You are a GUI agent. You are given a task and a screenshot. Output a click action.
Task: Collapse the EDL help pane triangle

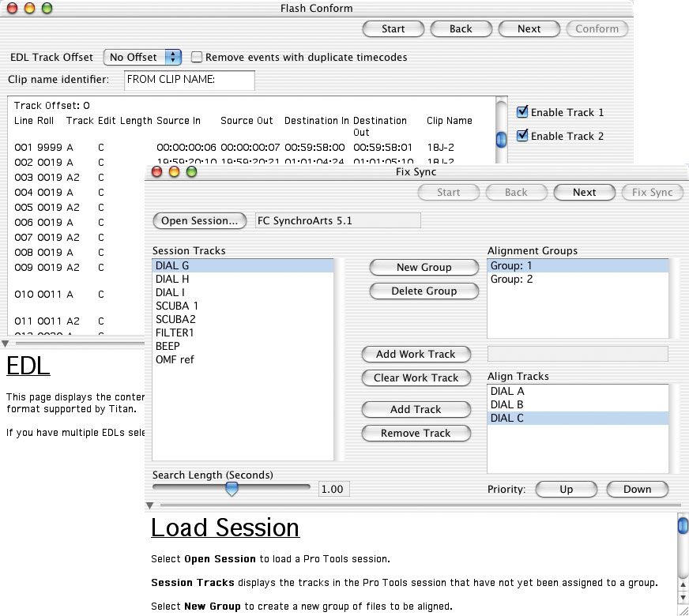click(x=6, y=343)
